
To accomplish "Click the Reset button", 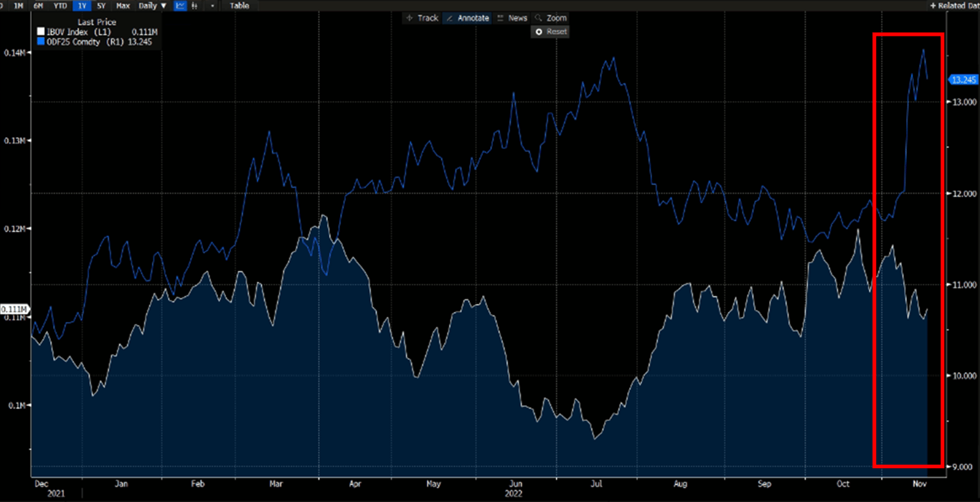I will coord(551,32).
